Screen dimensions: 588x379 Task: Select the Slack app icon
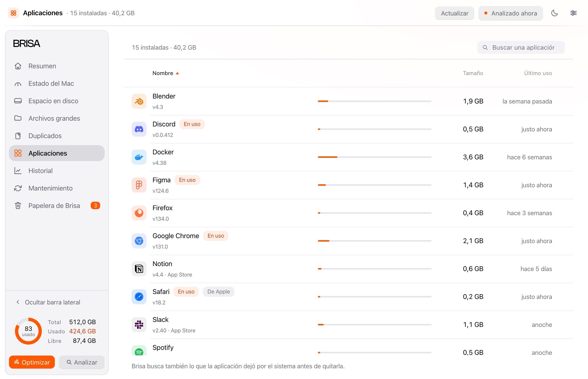pos(139,325)
